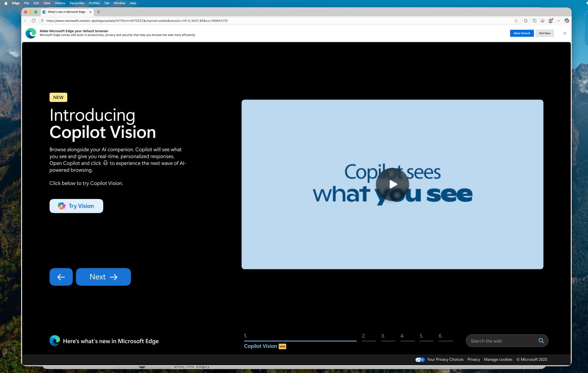Open the Copilot sidebar icon in the toolbar
This screenshot has width=588, height=373.
(567, 21)
